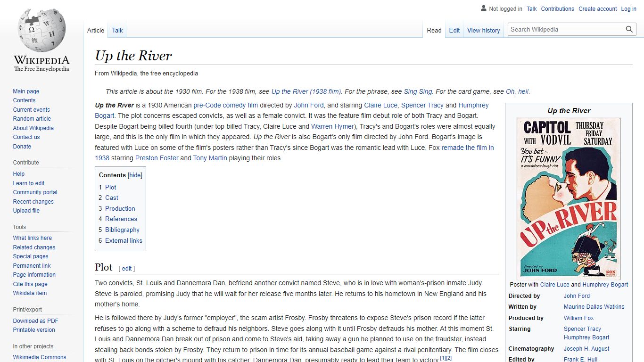Open Tony Martin link
Screen dimensions: 644x362
tap(210, 158)
